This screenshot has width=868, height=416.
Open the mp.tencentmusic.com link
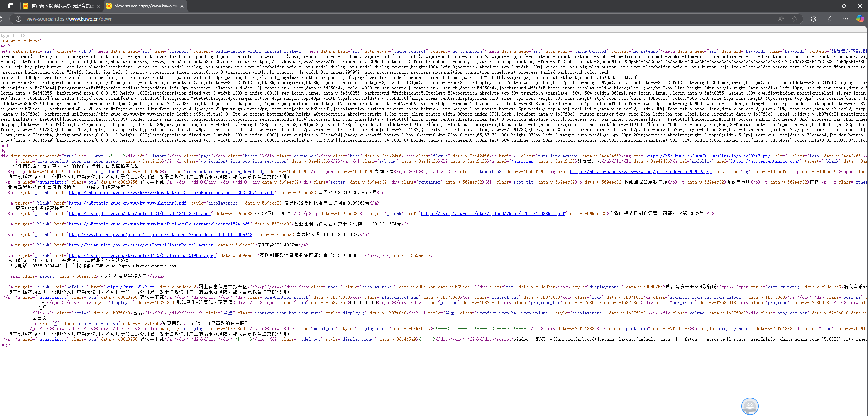765,161
